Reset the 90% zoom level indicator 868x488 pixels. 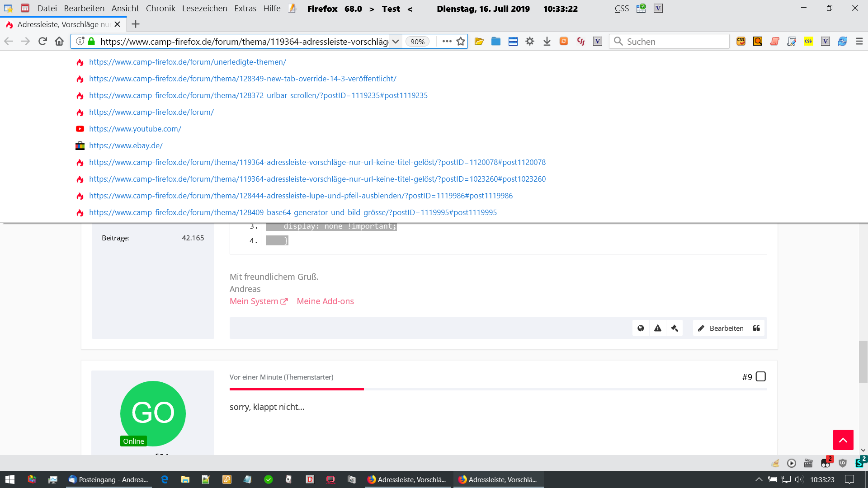pos(417,42)
